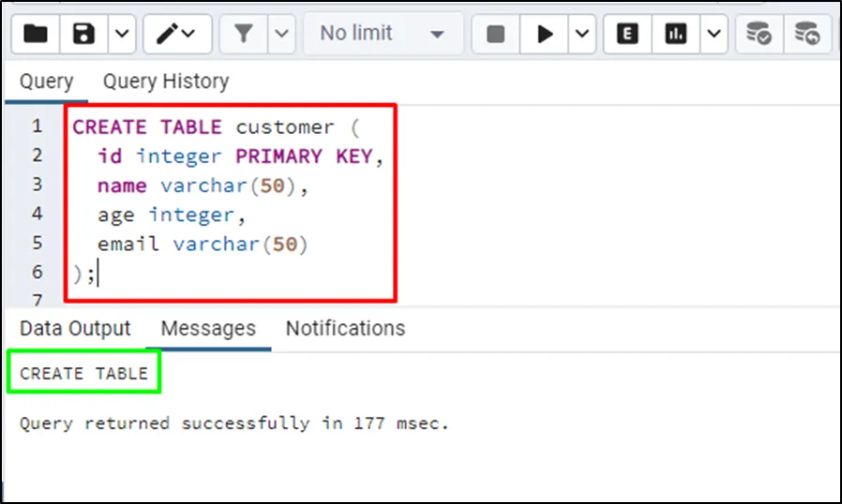The width and height of the screenshot is (842, 504).
Task: Click the Save File disk icon
Action: click(x=85, y=35)
